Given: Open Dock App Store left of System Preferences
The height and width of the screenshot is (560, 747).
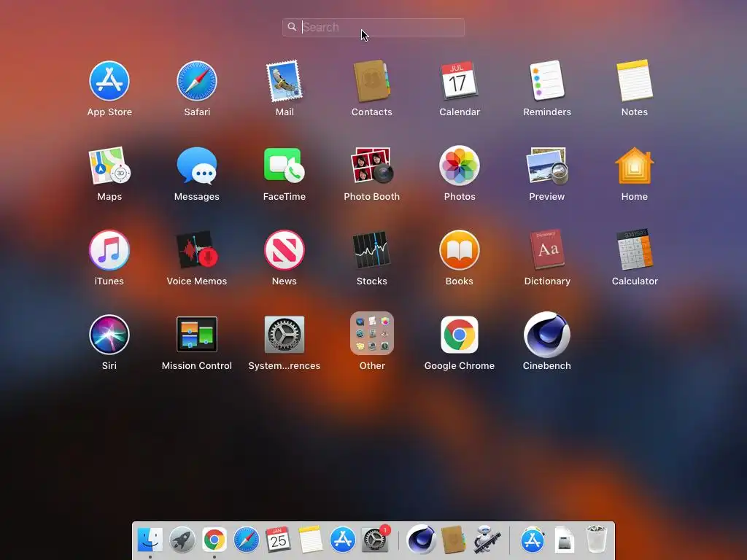Looking at the screenshot, I should (343, 540).
